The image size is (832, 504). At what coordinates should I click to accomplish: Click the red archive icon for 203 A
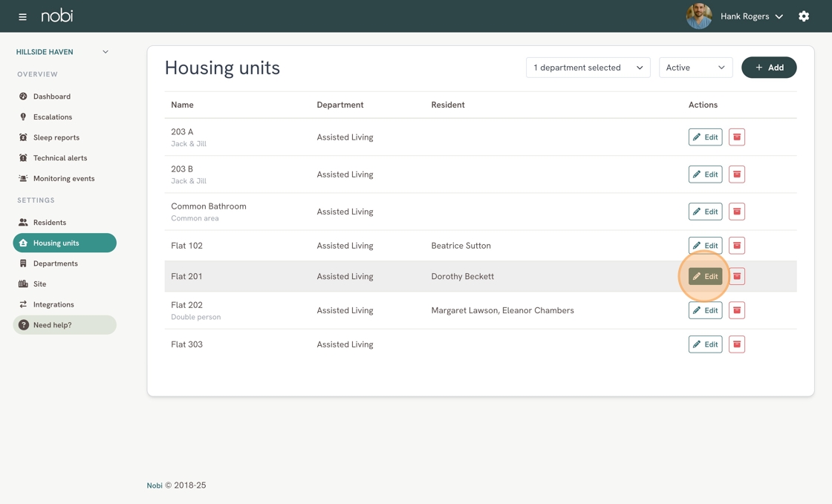pyautogui.click(x=736, y=137)
